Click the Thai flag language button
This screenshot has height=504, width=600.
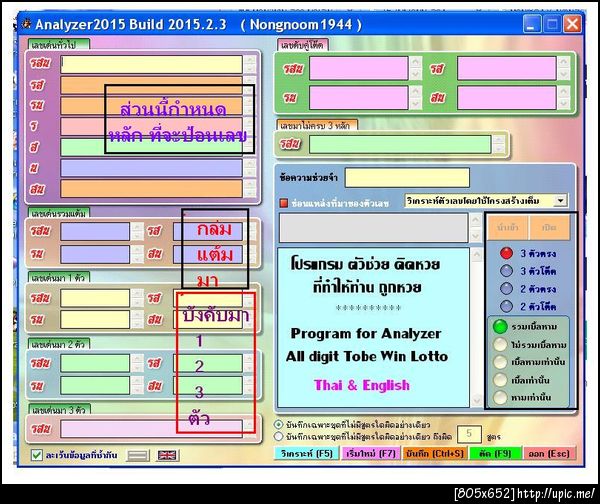click(138, 455)
